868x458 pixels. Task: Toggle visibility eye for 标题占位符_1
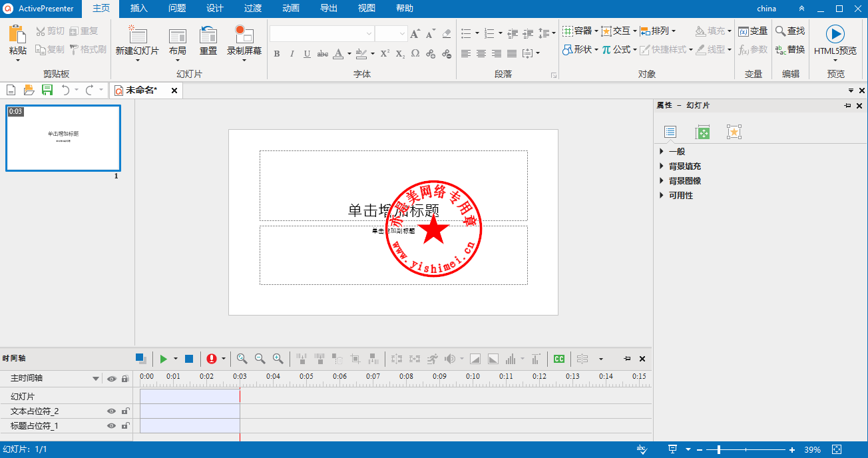pyautogui.click(x=112, y=426)
